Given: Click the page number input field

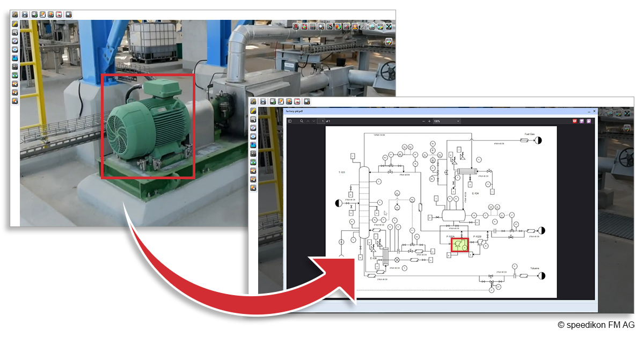Looking at the screenshot, I should click(322, 121).
